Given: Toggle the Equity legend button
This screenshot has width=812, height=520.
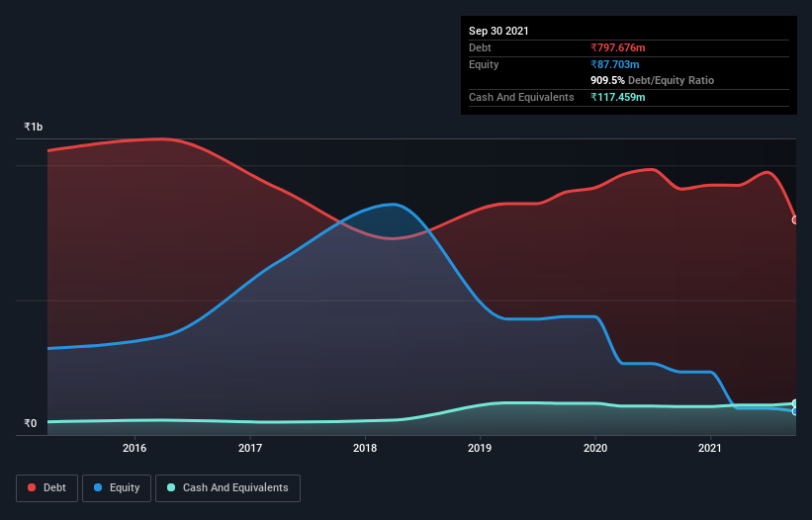Looking at the screenshot, I should [117, 488].
